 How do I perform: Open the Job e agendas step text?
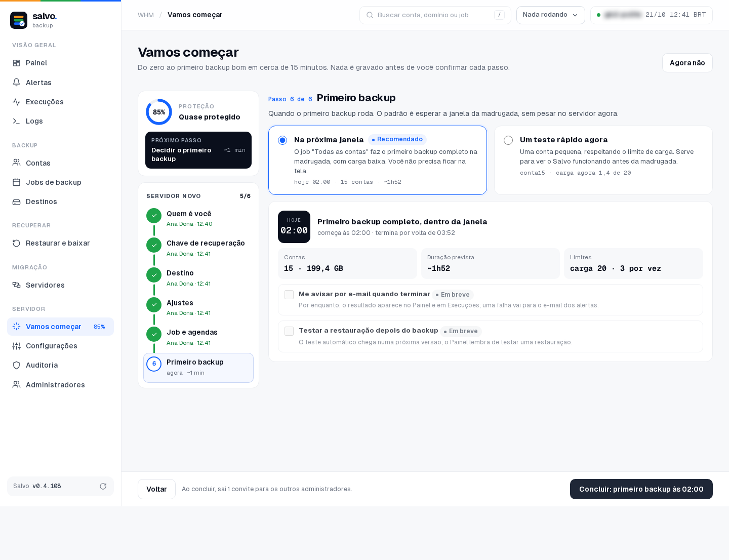pos(192,332)
